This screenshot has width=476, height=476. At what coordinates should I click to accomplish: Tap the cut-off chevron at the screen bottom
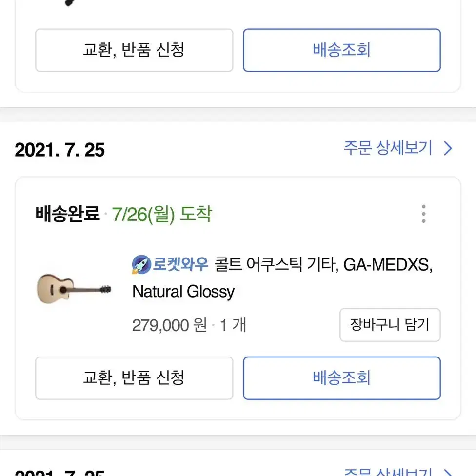point(448,473)
